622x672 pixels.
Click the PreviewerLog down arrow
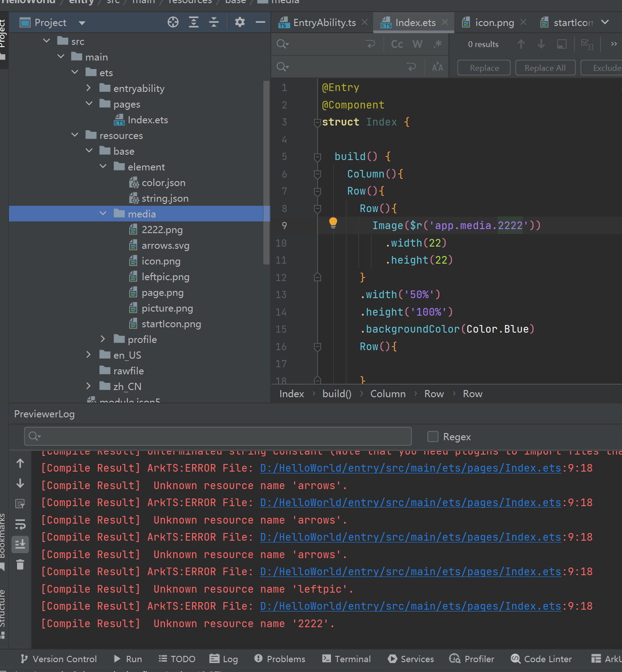point(20,483)
